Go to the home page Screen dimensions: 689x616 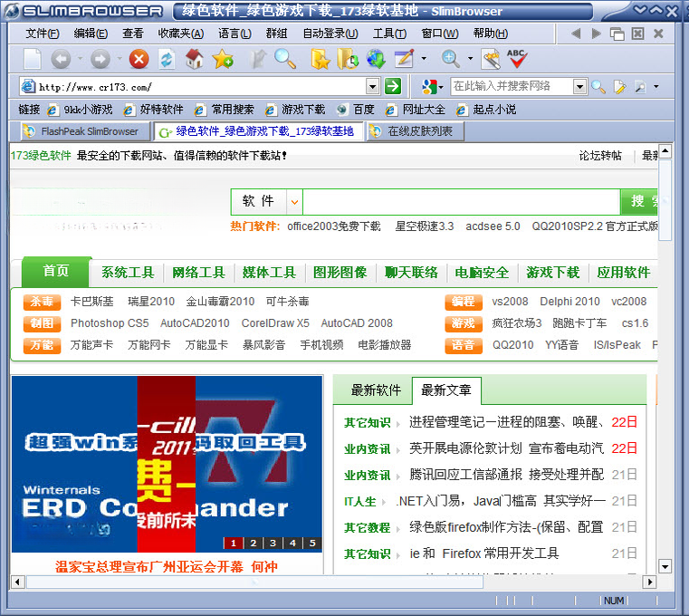pos(195,59)
